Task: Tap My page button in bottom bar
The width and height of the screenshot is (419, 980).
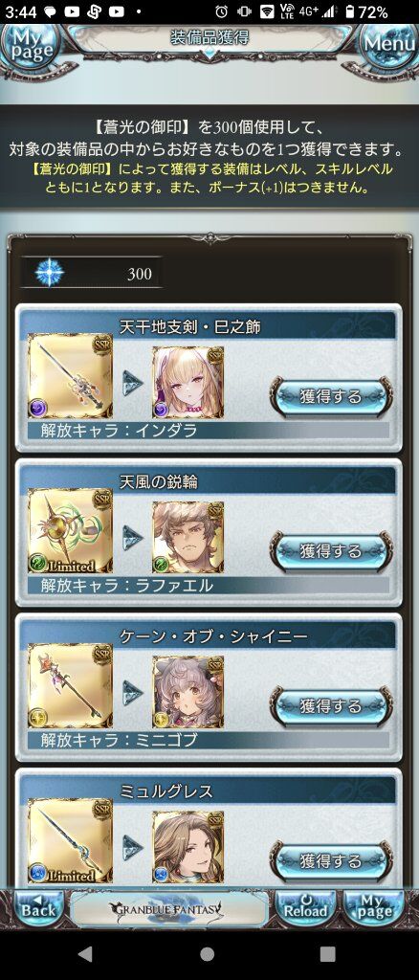Action: [x=375, y=909]
